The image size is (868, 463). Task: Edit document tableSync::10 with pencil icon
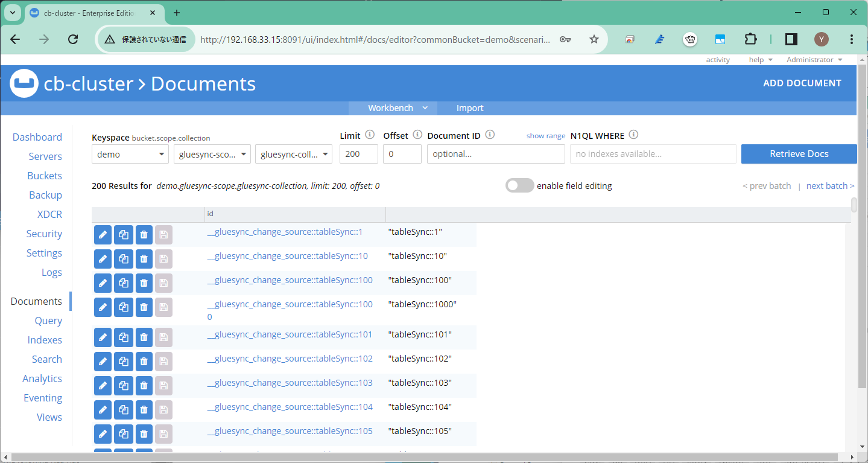pos(103,259)
